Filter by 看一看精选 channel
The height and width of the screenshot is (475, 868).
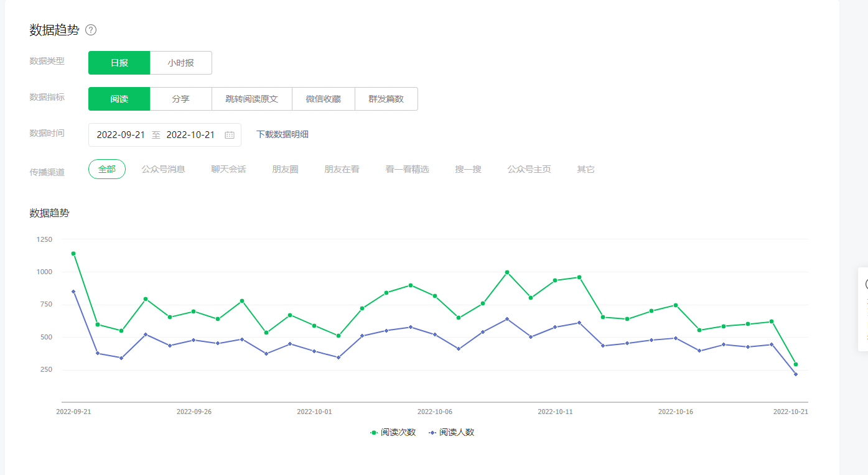(x=407, y=169)
